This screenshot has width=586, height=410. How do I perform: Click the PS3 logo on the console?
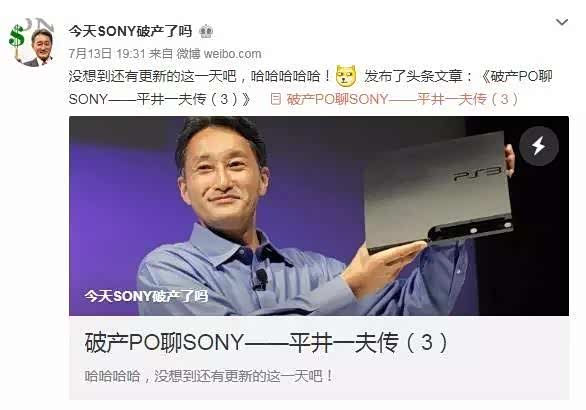click(479, 174)
